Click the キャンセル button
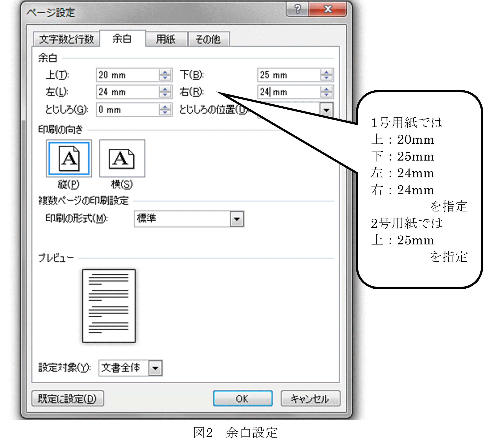The image size is (483, 448). [310, 398]
